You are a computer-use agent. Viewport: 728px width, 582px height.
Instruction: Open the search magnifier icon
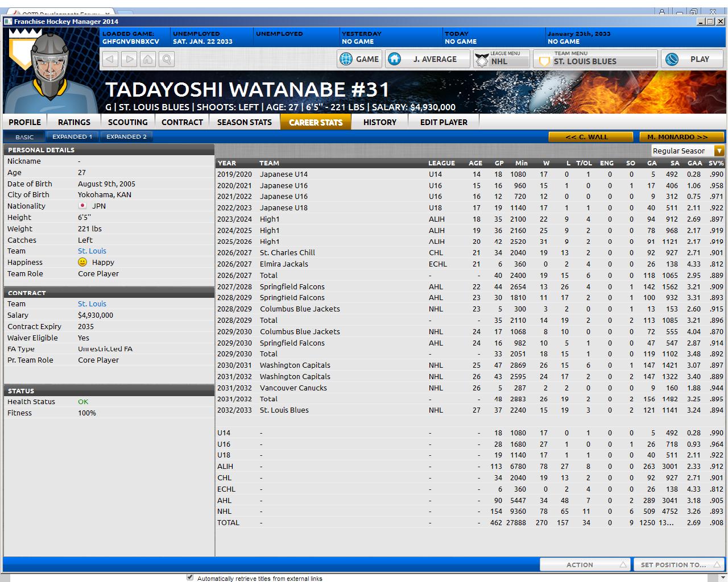pos(167,59)
